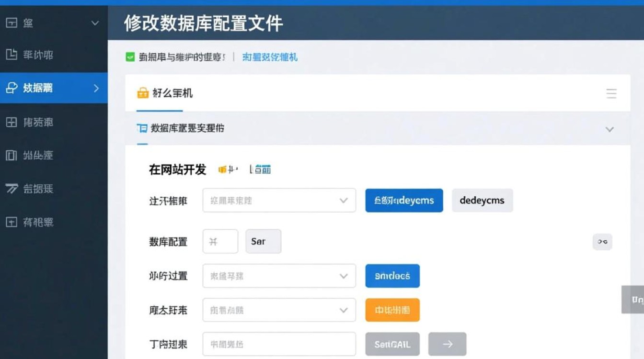
Task: Click the input field in the bottom form row
Action: pyautogui.click(x=279, y=344)
